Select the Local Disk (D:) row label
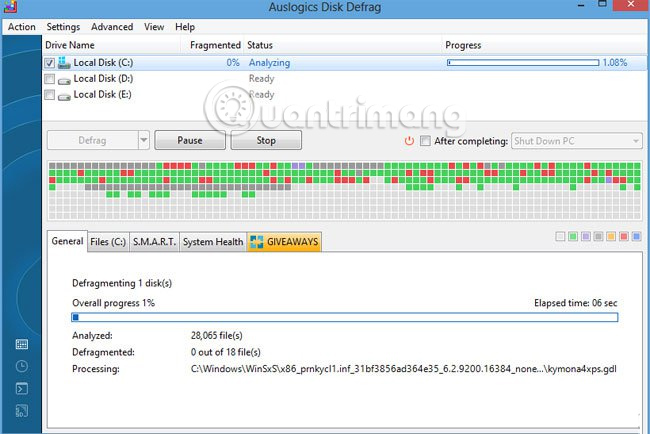This screenshot has width=650, height=434. (x=103, y=78)
